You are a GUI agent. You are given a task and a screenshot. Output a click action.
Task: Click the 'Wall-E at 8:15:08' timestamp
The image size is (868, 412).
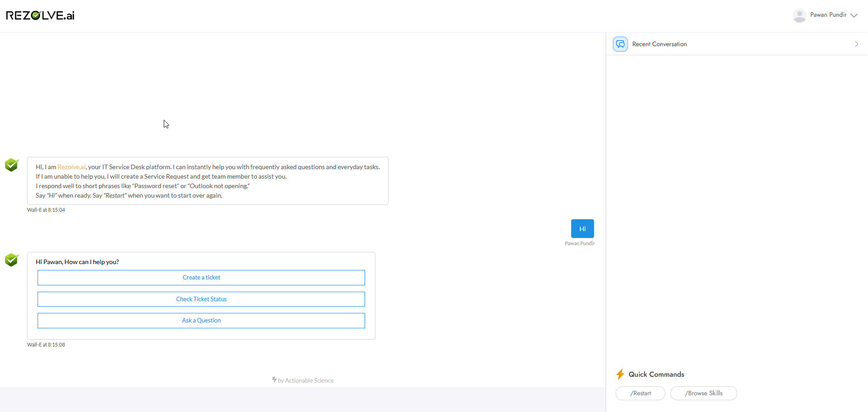(46, 345)
